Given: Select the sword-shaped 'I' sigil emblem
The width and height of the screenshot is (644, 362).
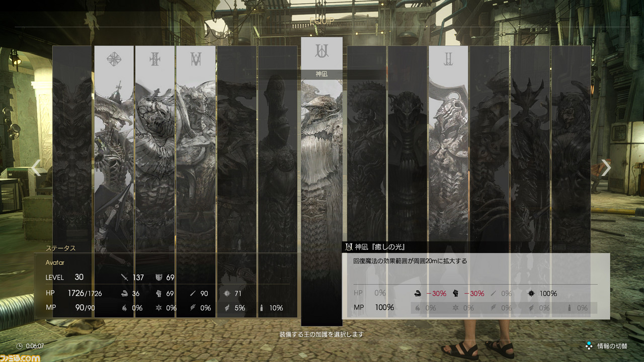Looking at the screenshot, I should click(x=155, y=59).
